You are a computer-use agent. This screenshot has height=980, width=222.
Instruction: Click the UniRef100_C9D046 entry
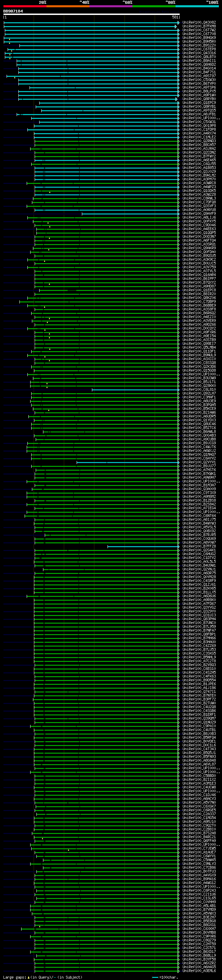(199, 225)
